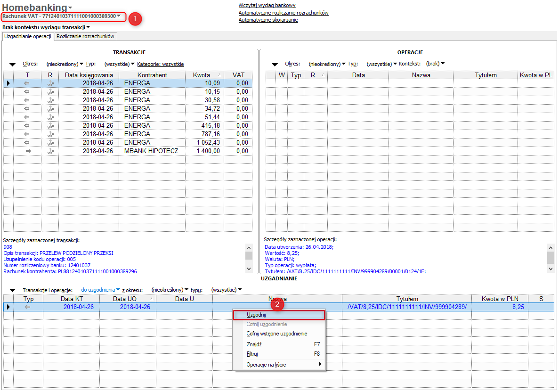Click the black triangle icon in Uzgadnianie filter bar
559x392 pixels.
click(12, 290)
